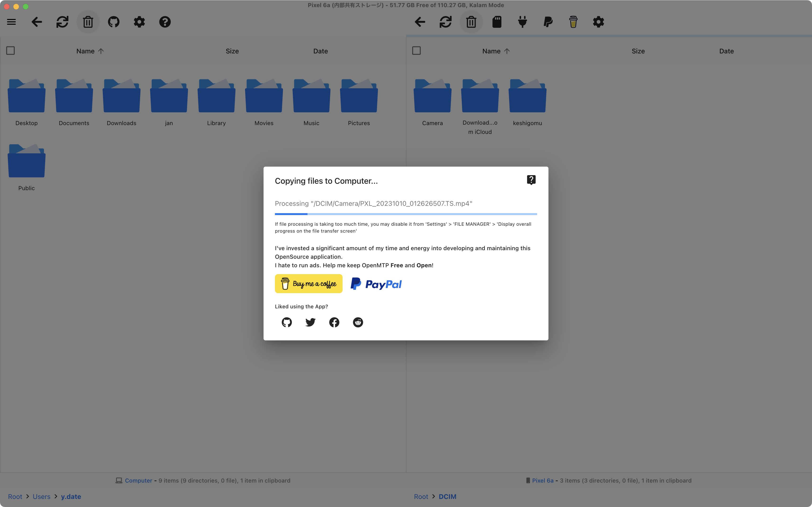Viewport: 812px width, 507px height.
Task: Click the GitHub icon in left toolbar
Action: tap(114, 22)
